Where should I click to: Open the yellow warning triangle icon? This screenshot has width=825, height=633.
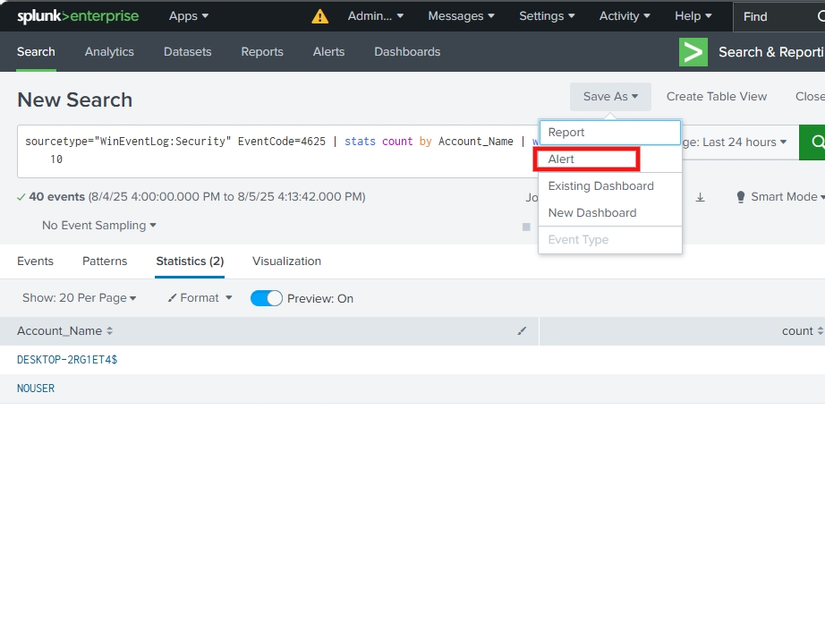tap(320, 17)
